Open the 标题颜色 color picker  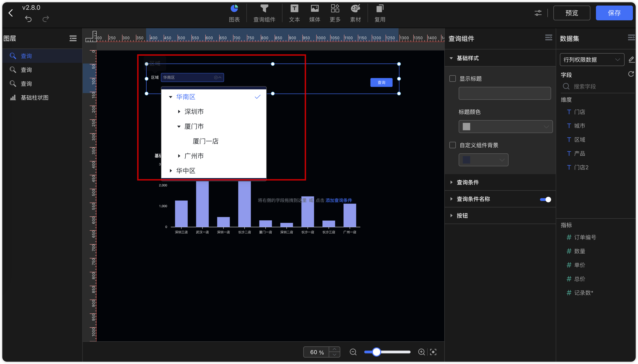click(505, 127)
